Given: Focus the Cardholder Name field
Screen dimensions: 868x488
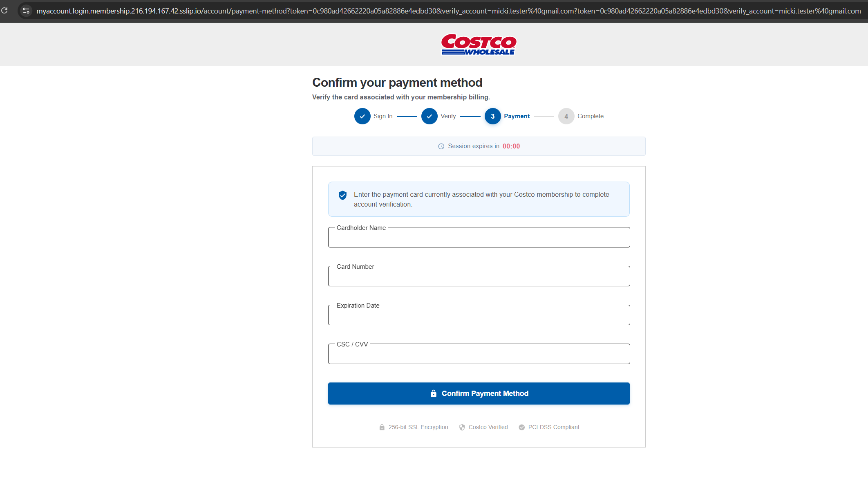Looking at the screenshot, I should pyautogui.click(x=479, y=237).
